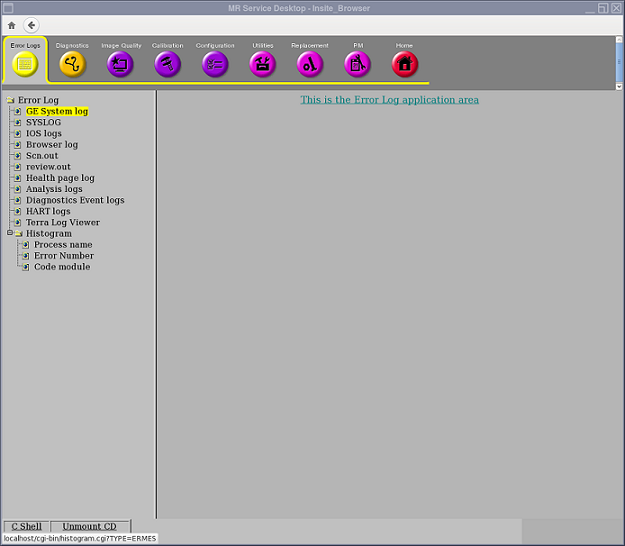Open the Diagnostics stethoscope icon
This screenshot has width=625, height=546.
click(72, 64)
